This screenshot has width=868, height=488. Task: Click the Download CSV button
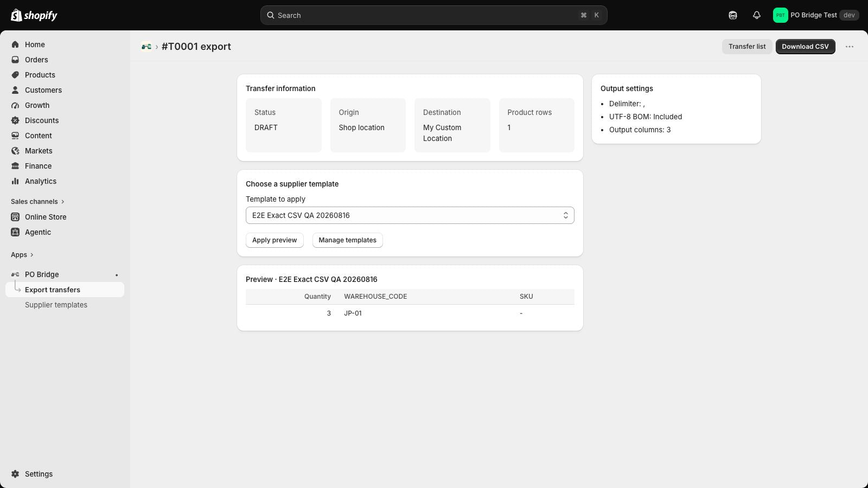[x=805, y=47]
